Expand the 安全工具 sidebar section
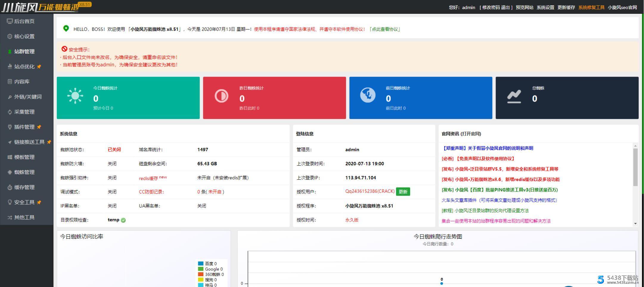The image size is (644, 287). pyautogui.click(x=24, y=202)
